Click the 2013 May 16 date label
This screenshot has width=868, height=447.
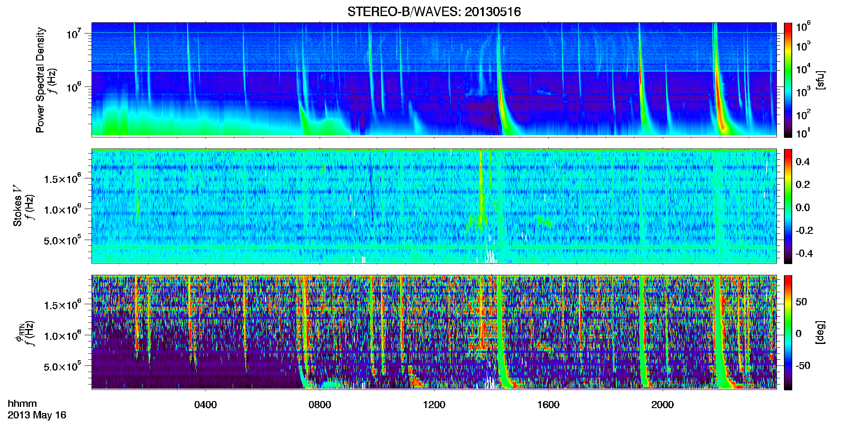pyautogui.click(x=37, y=415)
